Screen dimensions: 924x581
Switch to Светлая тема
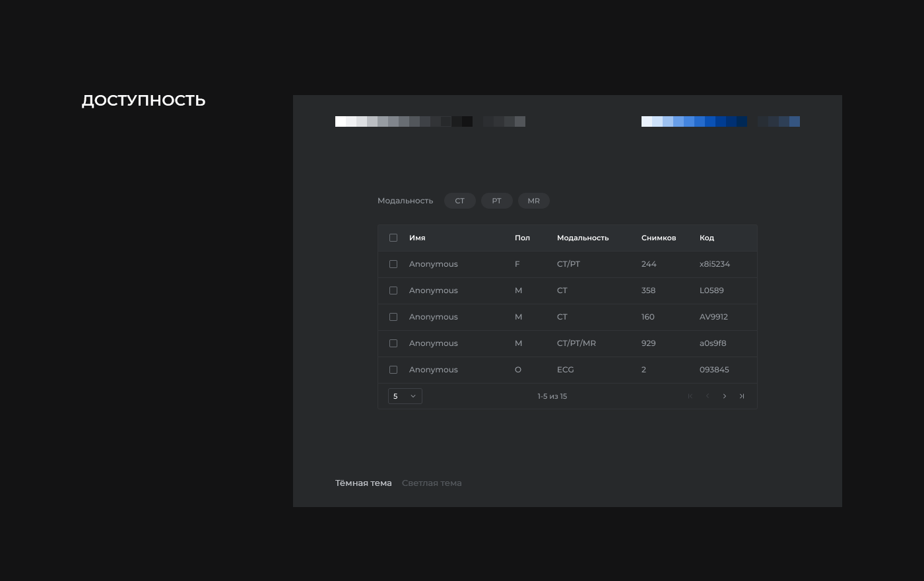pos(432,483)
